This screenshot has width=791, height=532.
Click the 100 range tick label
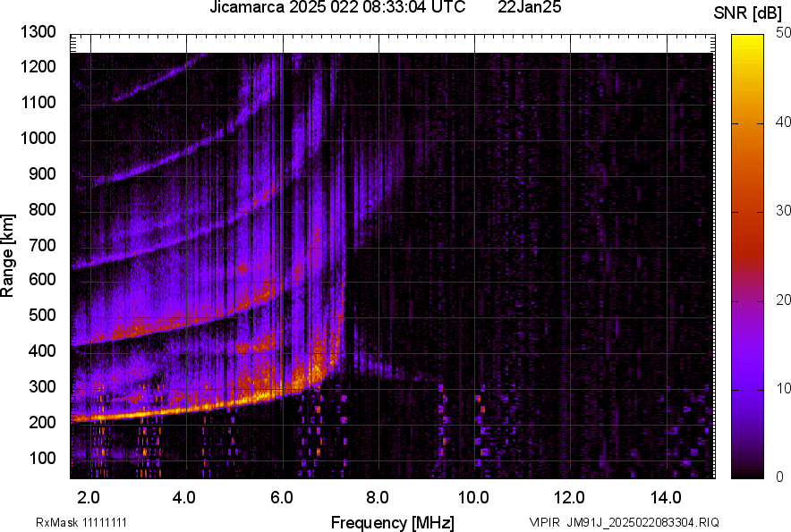(x=42, y=458)
